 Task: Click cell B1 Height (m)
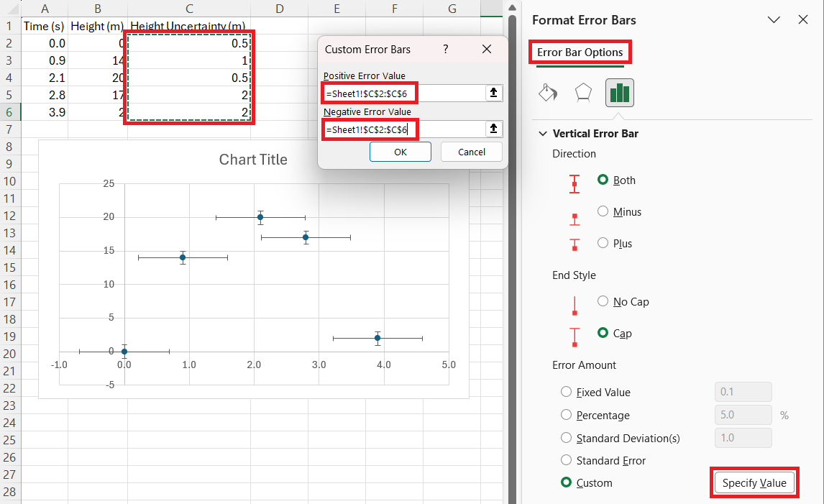click(98, 26)
